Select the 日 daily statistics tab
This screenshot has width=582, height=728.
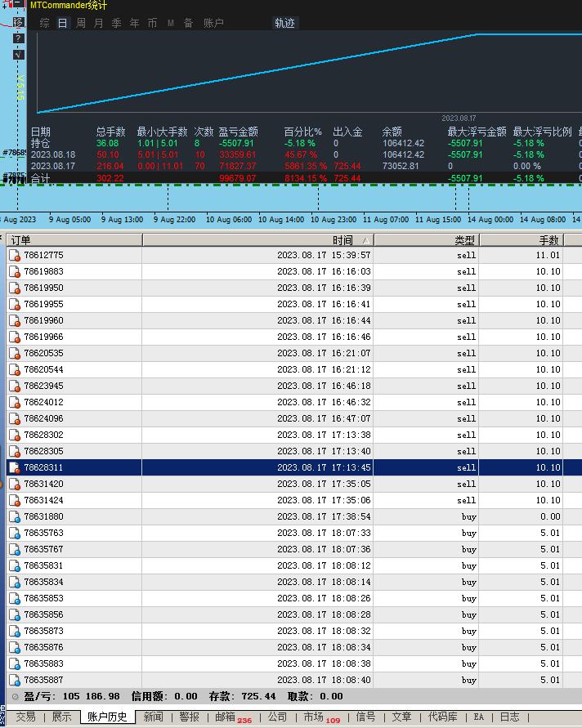(62, 23)
